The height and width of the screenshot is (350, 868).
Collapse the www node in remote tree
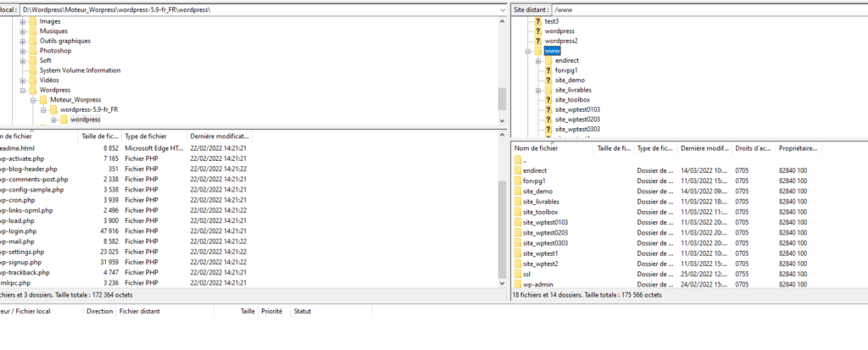(527, 51)
